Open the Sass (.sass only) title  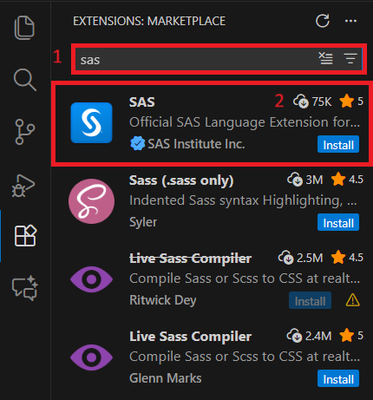(x=181, y=180)
